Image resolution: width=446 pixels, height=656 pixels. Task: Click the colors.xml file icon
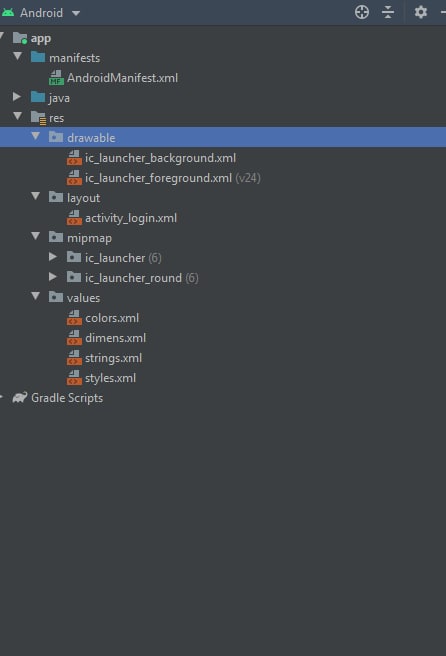click(74, 318)
